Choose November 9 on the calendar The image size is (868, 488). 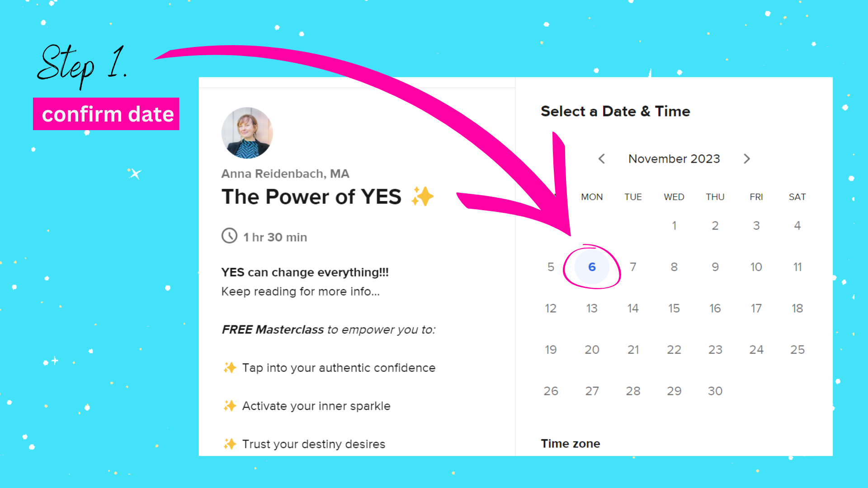[x=715, y=267]
